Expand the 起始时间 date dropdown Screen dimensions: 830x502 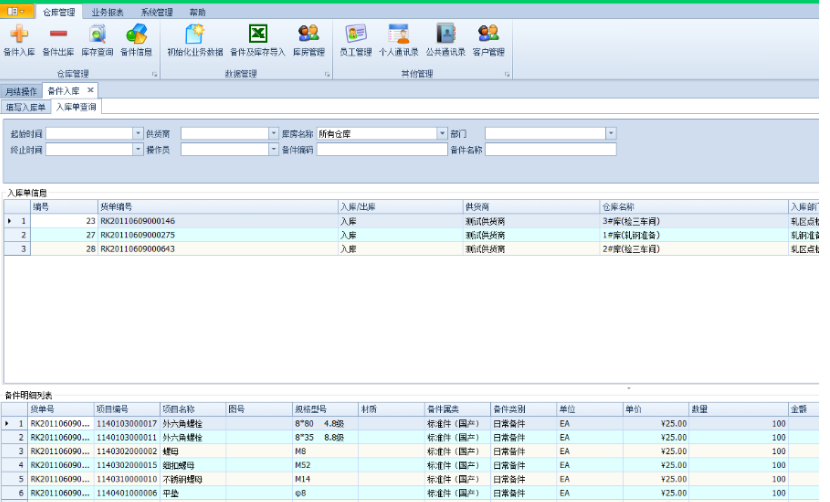[138, 133]
